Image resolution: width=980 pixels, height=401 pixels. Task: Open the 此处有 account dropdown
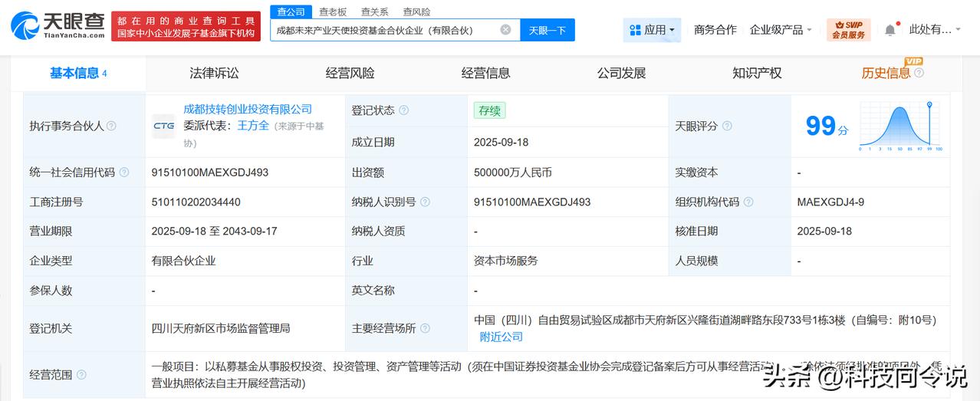point(935,30)
